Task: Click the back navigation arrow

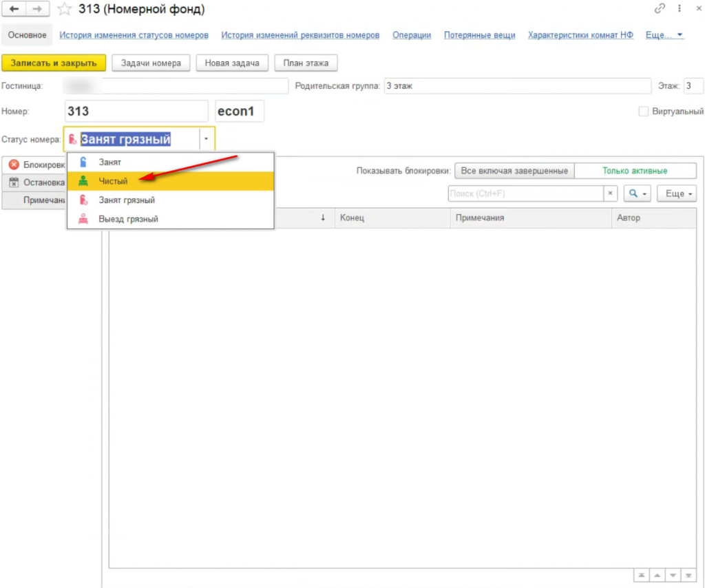Action: tap(14, 9)
